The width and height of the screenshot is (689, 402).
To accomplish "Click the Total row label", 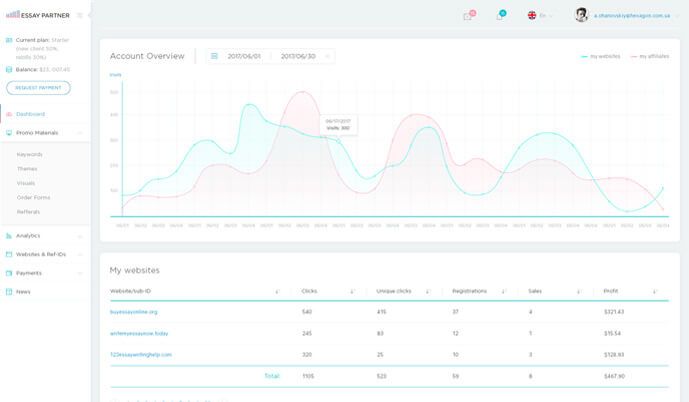I will pos(272,376).
